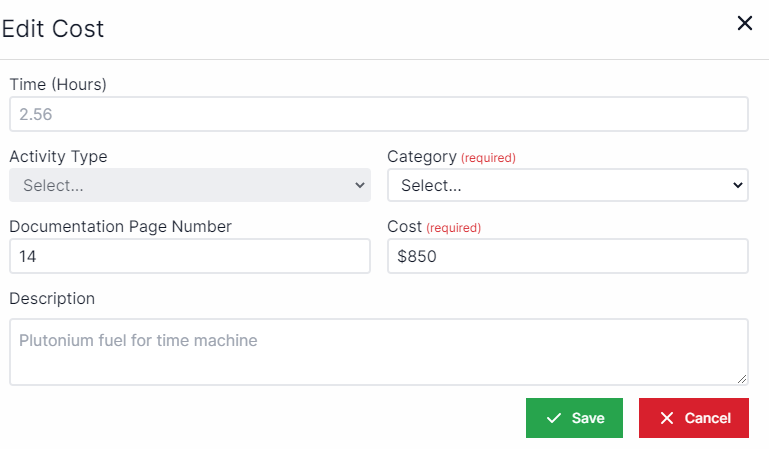Click the X icon on Cancel

point(667,418)
